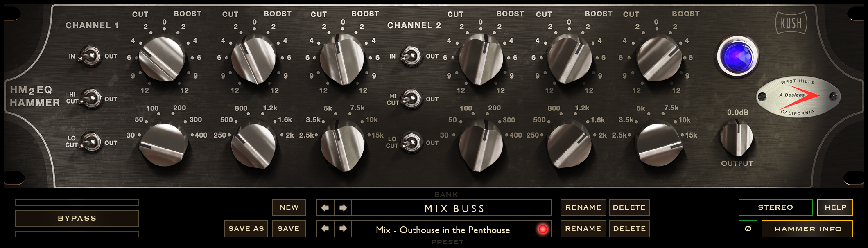Click the blue jewel power lamp
This screenshot has width=868, height=248.
pyautogui.click(x=737, y=56)
